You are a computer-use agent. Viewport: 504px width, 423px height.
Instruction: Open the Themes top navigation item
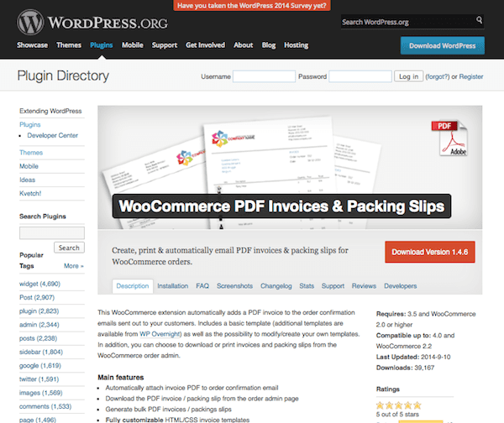coord(69,45)
